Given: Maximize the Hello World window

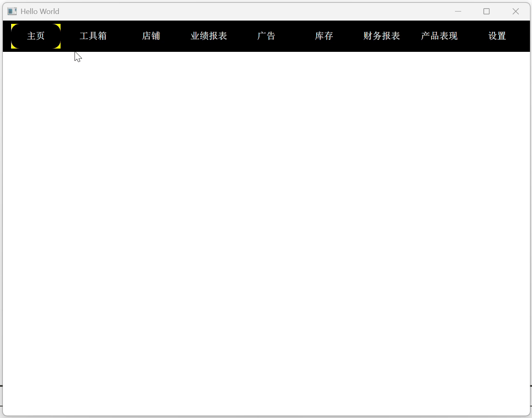Looking at the screenshot, I should (x=486, y=11).
